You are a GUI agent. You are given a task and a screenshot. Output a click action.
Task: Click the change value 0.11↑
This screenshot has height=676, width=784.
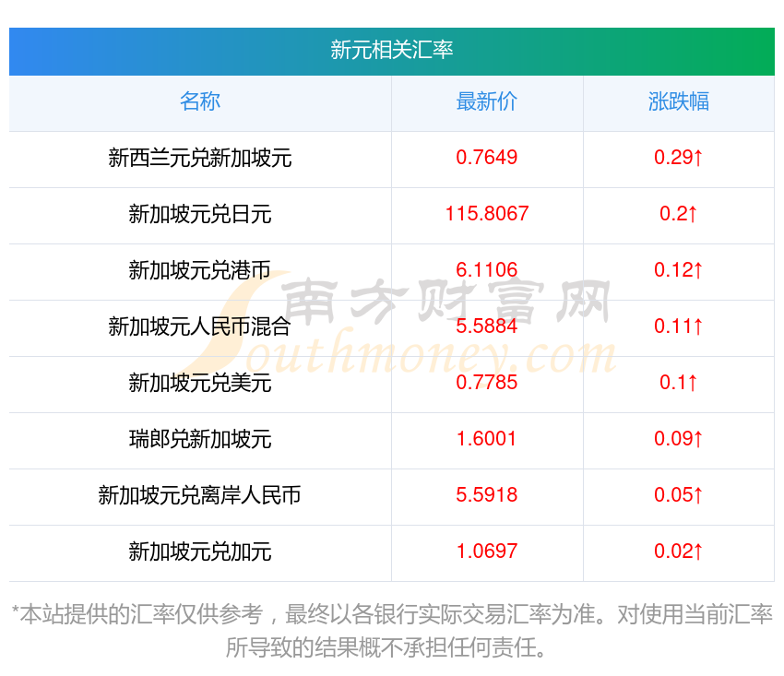point(679,326)
